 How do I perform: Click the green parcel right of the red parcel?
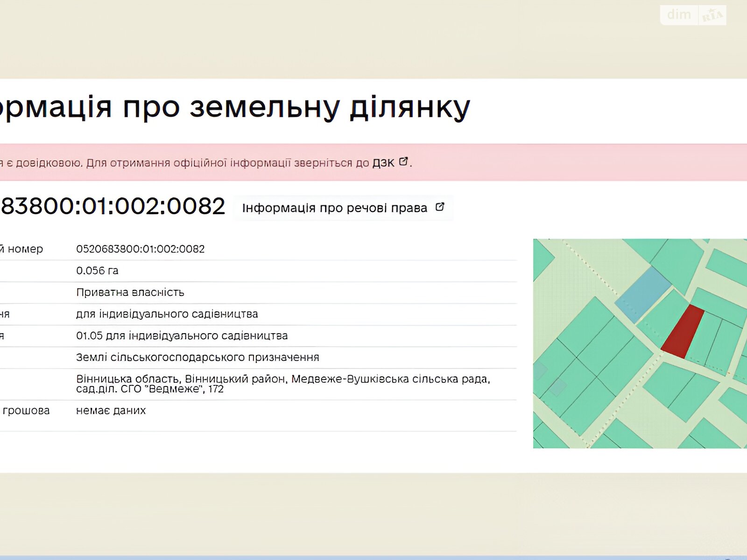coord(704,337)
